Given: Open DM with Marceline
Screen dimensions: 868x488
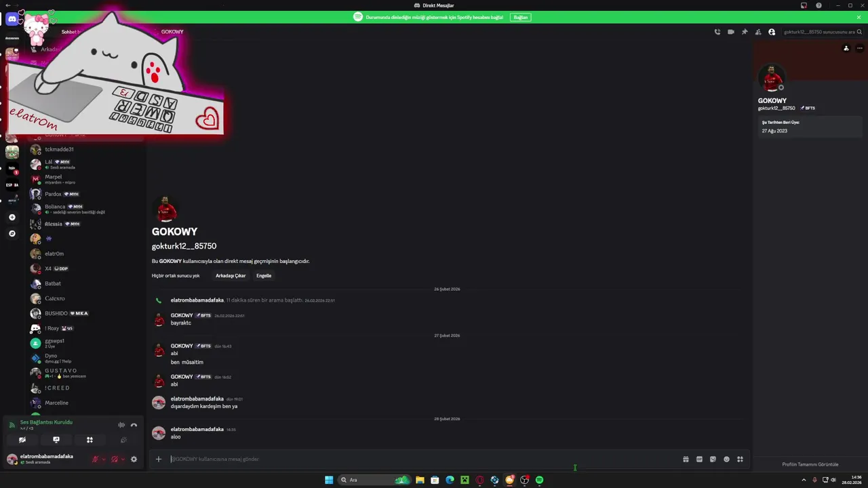Looking at the screenshot, I should (87, 403).
